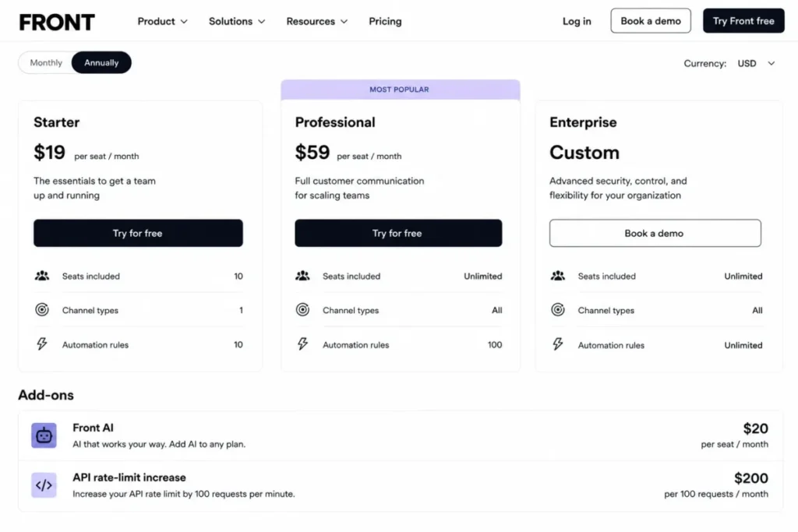This screenshot has width=798, height=532.
Task: Start Professional plan Try for free
Action: pyautogui.click(x=398, y=233)
